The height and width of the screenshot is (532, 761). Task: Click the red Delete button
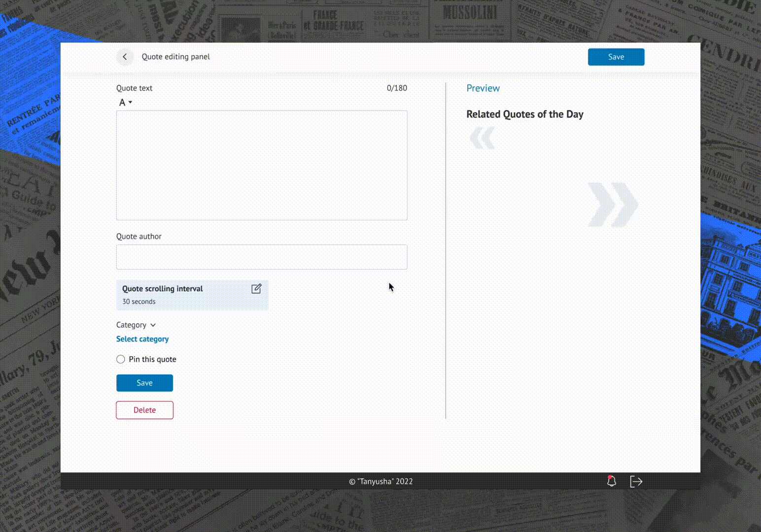coord(144,410)
